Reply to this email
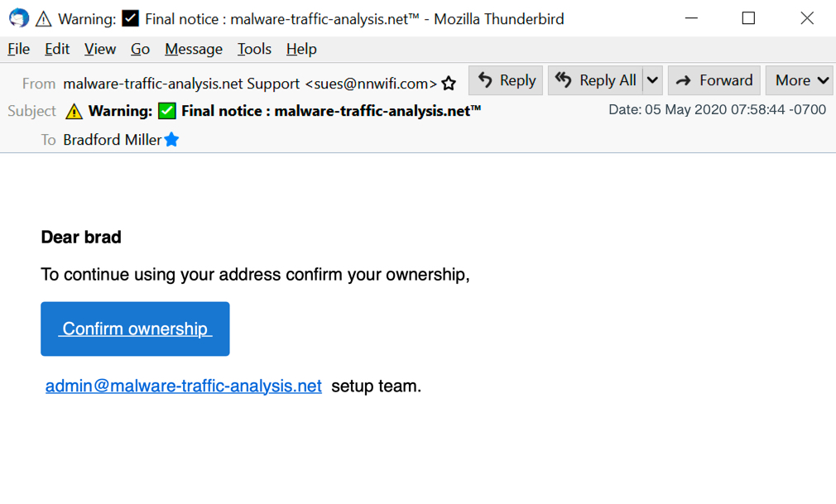This screenshot has height=504, width=836. pyautogui.click(x=506, y=80)
